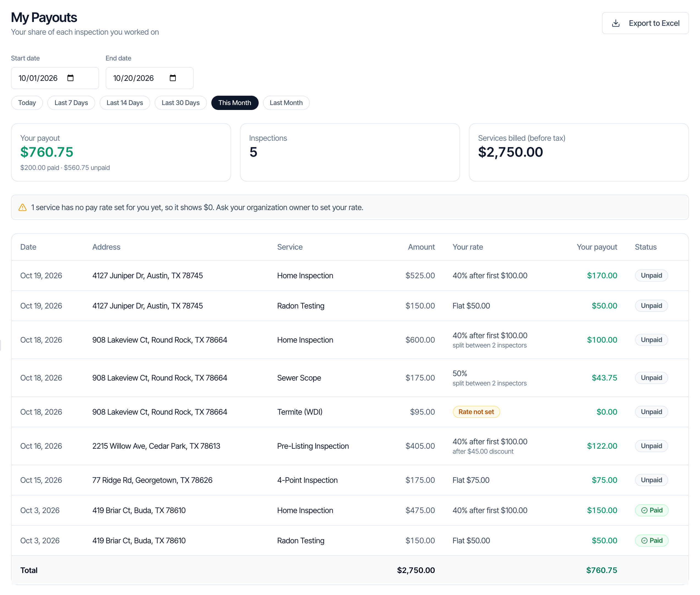Click the '$200.00 paid · $560.75 unpaid' text

[x=65, y=168]
